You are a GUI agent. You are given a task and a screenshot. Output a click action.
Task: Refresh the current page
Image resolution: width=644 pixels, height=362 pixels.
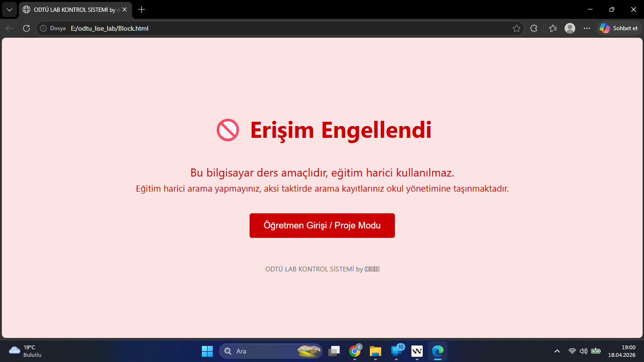[x=26, y=28]
